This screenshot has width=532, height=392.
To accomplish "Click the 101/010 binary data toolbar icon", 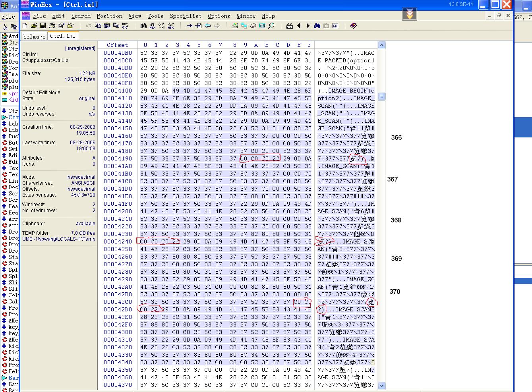I will click(x=125, y=26).
